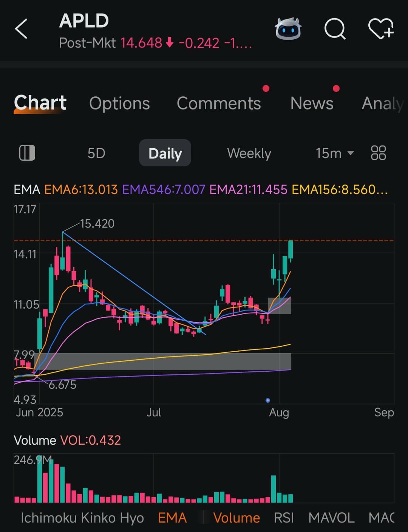Open the four-square chart grid icon
This screenshot has width=408, height=532.
pos(378,153)
